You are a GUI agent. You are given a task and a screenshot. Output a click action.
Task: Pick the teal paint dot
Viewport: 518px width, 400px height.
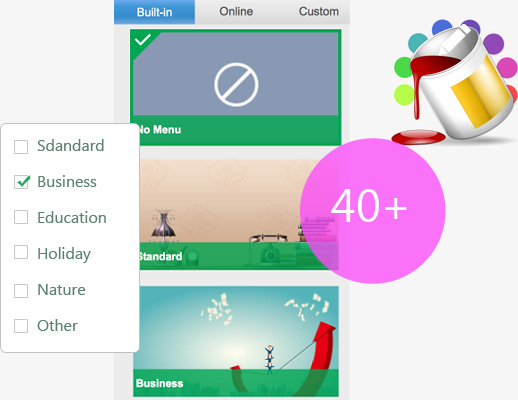tap(417, 43)
